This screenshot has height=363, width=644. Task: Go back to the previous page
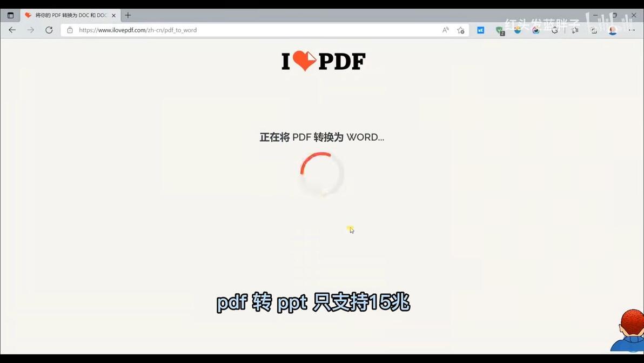point(12,30)
